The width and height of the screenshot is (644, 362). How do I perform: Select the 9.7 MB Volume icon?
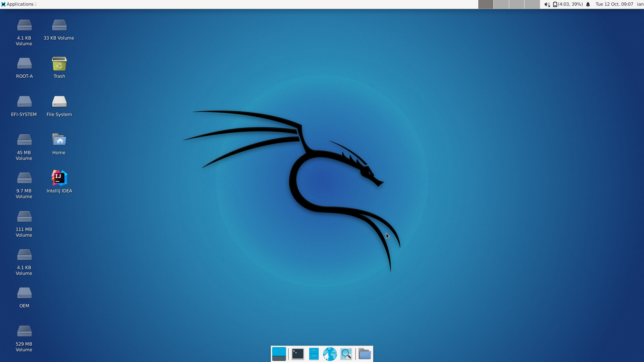tap(24, 185)
